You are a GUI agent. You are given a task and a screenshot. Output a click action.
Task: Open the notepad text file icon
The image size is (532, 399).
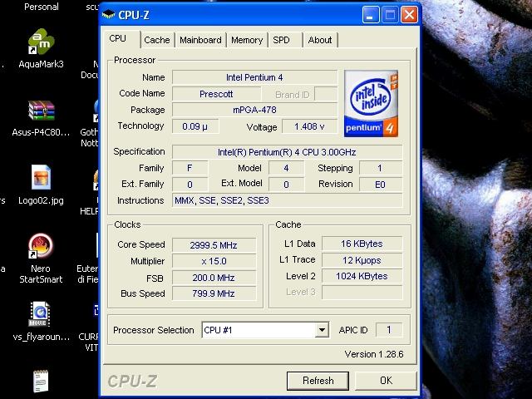coord(41,381)
